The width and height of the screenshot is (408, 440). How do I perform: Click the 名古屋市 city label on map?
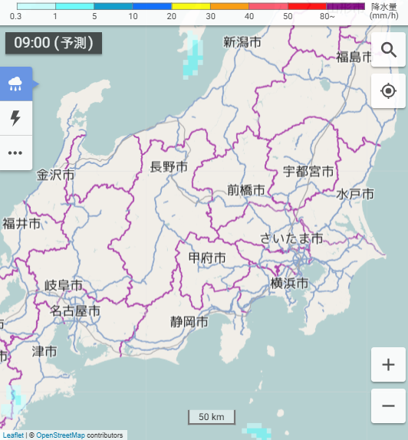pyautogui.click(x=75, y=311)
